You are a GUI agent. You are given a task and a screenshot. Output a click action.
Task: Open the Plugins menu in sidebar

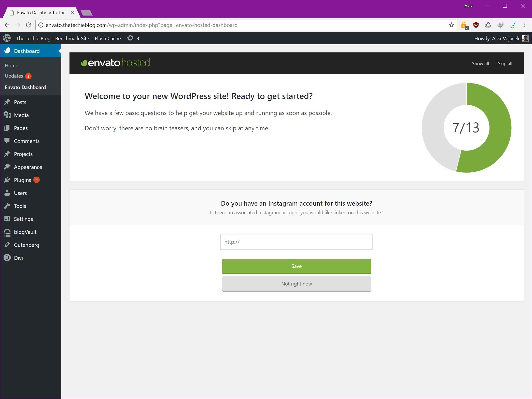click(22, 180)
